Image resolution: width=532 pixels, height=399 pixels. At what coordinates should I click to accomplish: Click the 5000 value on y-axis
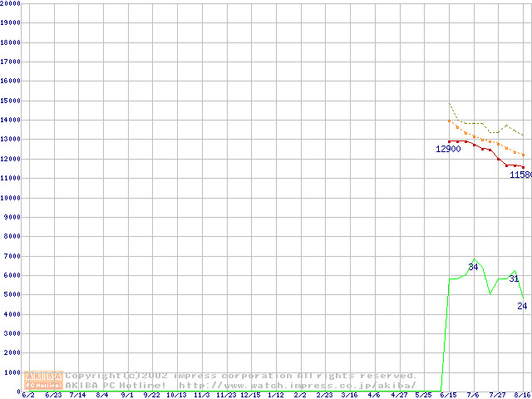10,295
